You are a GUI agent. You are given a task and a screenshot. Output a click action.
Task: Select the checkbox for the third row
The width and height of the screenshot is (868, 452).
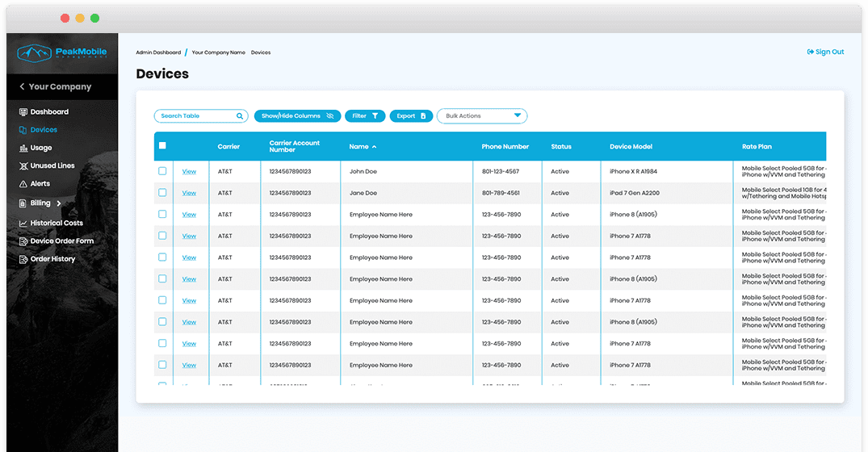click(x=162, y=214)
